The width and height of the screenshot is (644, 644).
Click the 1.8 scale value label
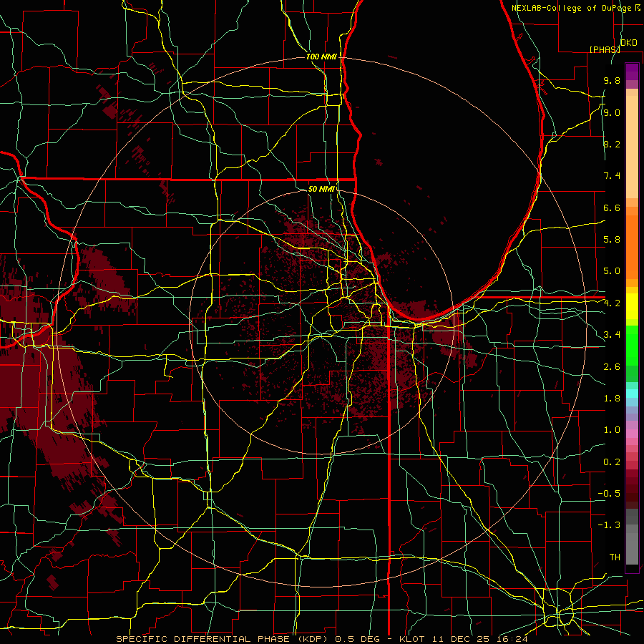(612, 399)
